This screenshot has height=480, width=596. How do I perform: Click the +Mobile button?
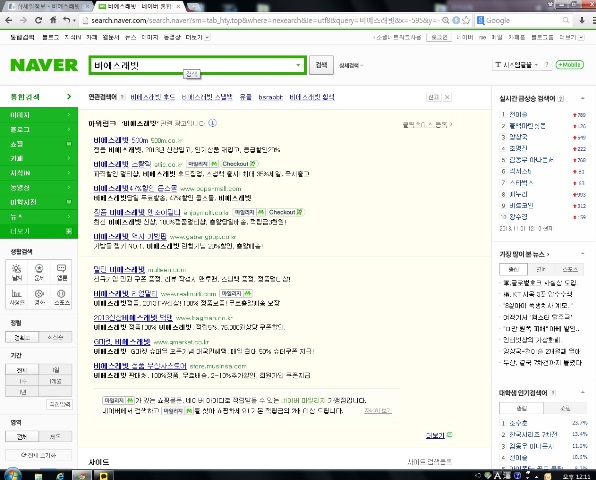click(x=569, y=65)
